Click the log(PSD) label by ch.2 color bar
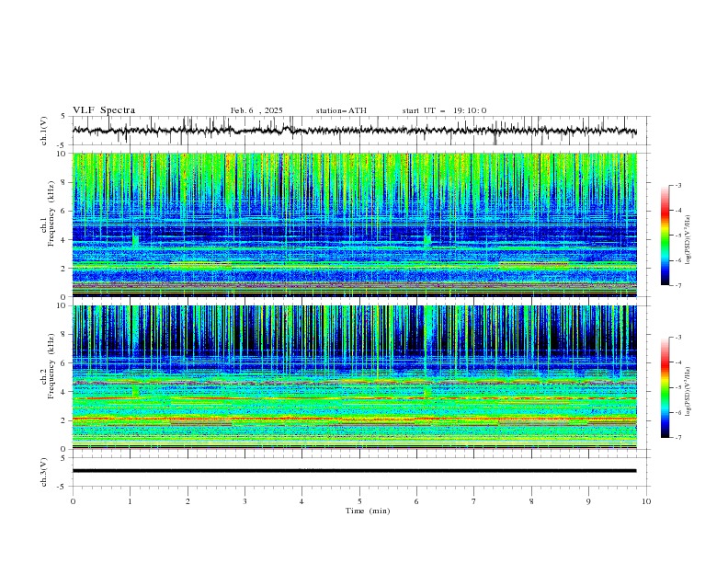 point(688,391)
